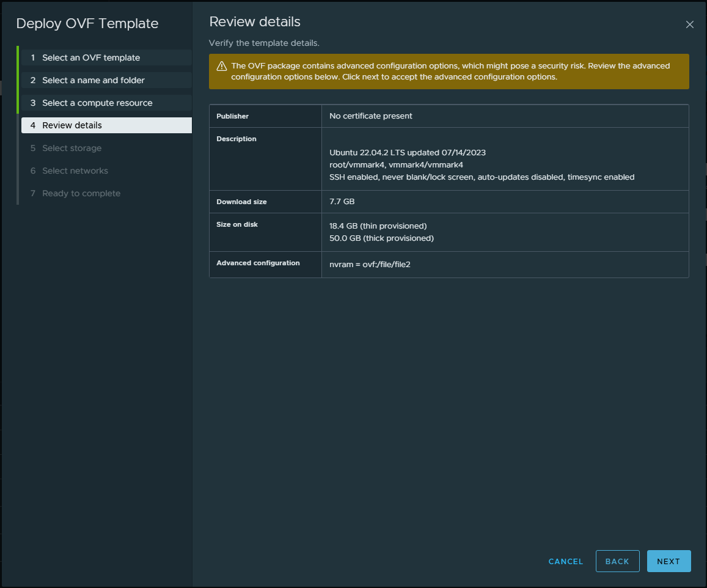Viewport: 707px width, 588px height.
Task: Click the 7.7 GB download size value
Action: [x=342, y=201]
